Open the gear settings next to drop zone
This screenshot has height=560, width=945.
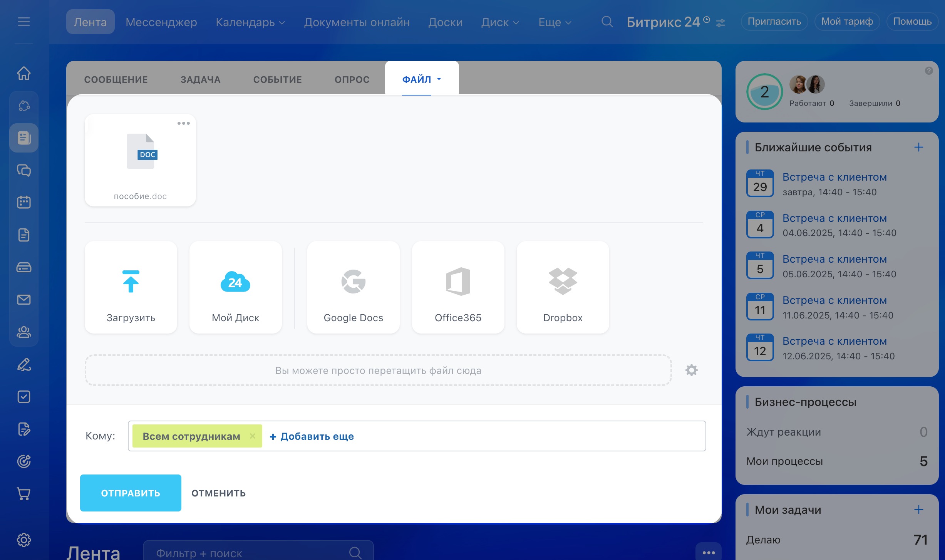pos(692,370)
